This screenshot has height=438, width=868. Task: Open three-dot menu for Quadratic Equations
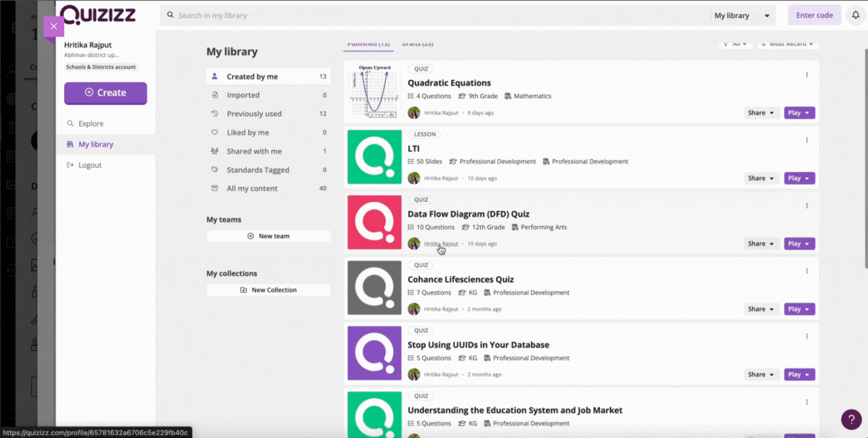point(807,75)
